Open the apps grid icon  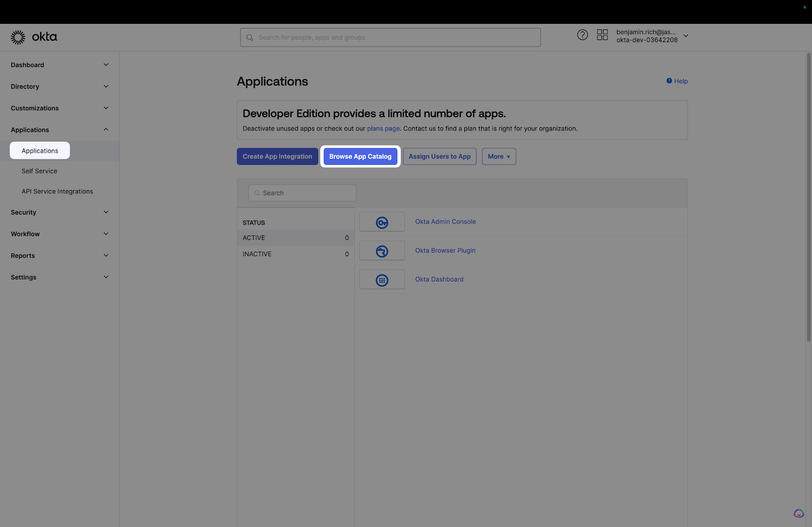[602, 35]
